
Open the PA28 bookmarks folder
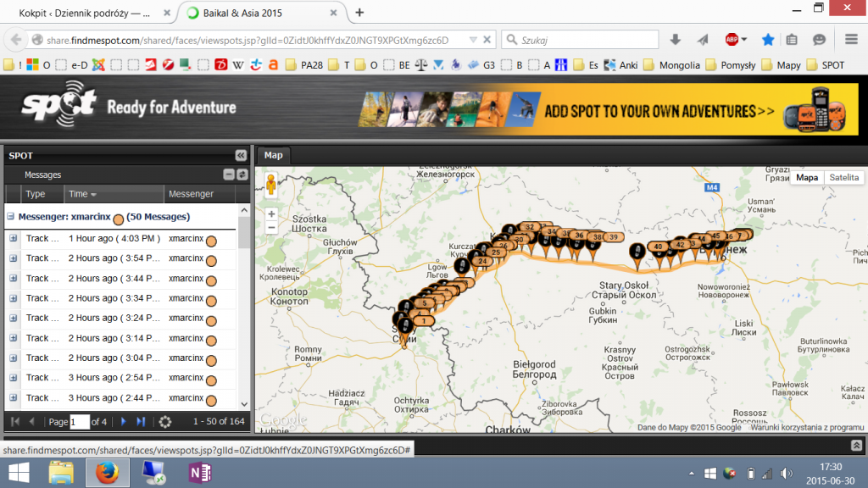coord(304,65)
